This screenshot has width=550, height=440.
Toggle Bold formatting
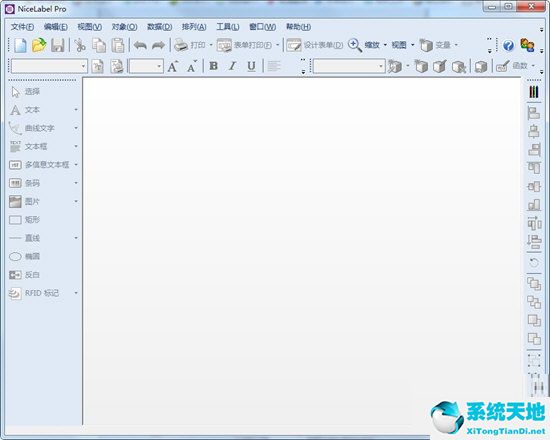coord(213,66)
